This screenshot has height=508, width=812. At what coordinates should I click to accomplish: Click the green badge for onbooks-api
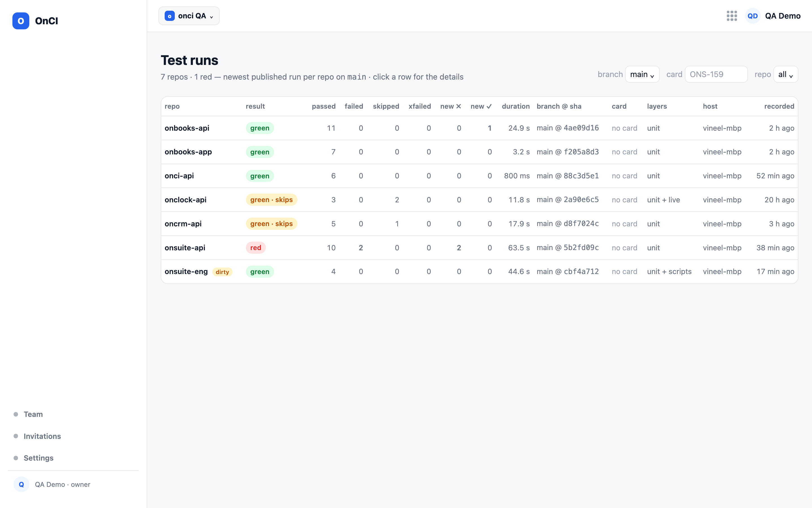(260, 128)
